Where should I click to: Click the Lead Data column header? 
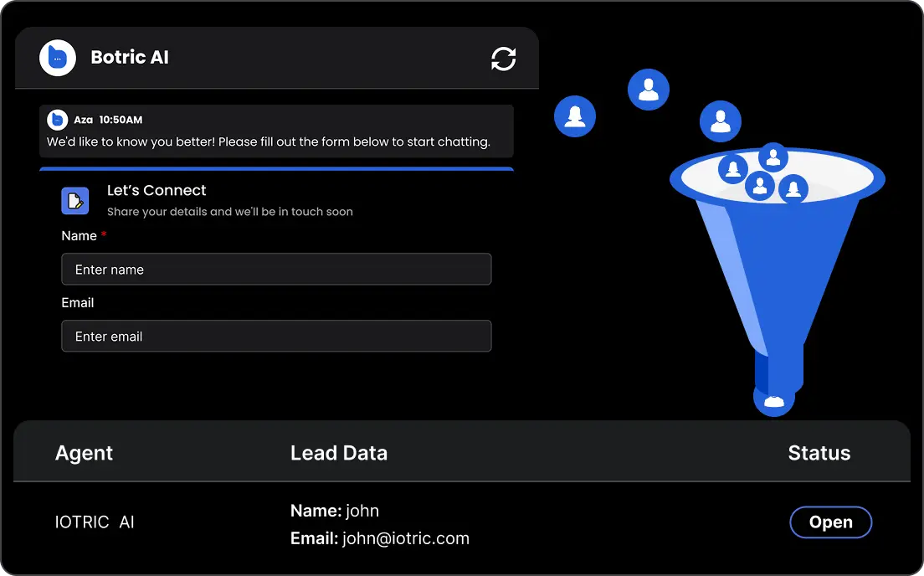click(x=339, y=453)
